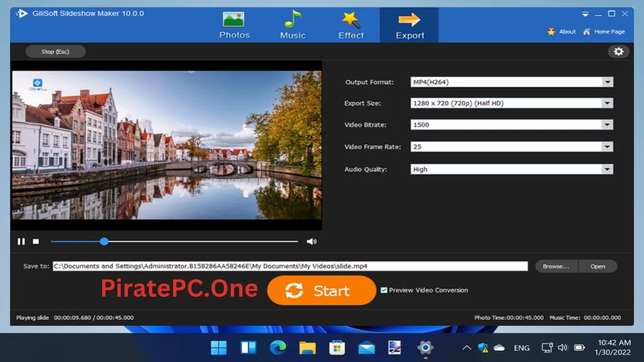Expand the Export Size dropdown
Screen dimensions: 644x362
pos(608,103)
